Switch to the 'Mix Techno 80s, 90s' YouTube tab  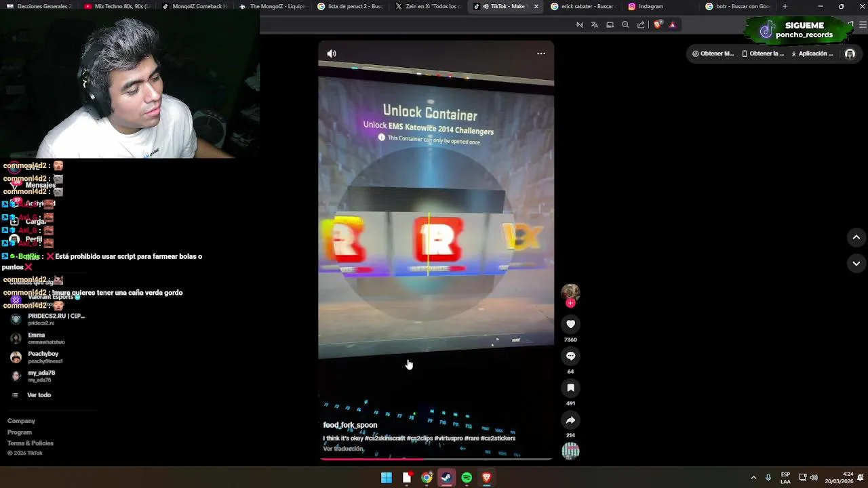[x=117, y=6]
